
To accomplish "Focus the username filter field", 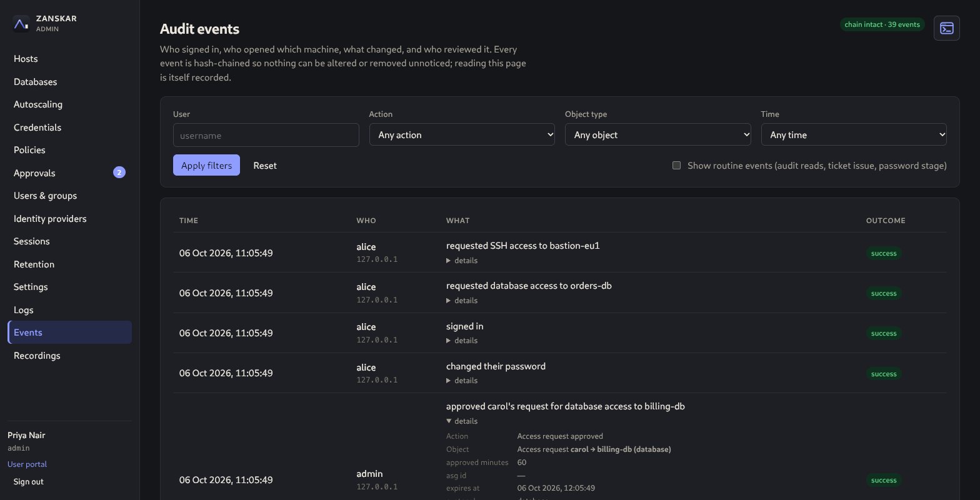I will [x=266, y=135].
